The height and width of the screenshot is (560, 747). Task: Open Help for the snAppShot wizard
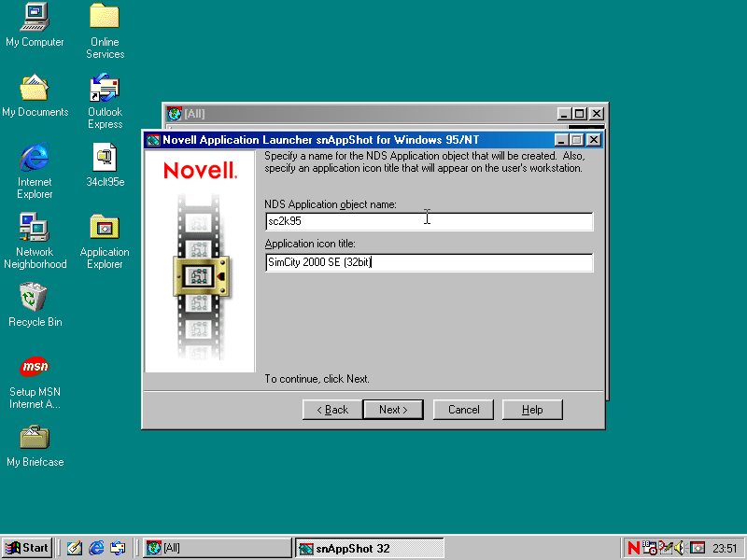pos(532,410)
